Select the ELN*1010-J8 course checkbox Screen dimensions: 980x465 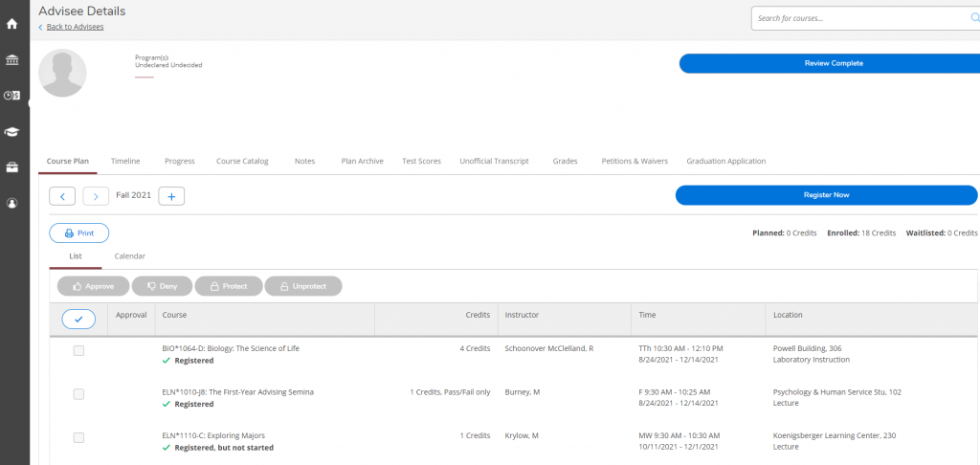[78, 394]
